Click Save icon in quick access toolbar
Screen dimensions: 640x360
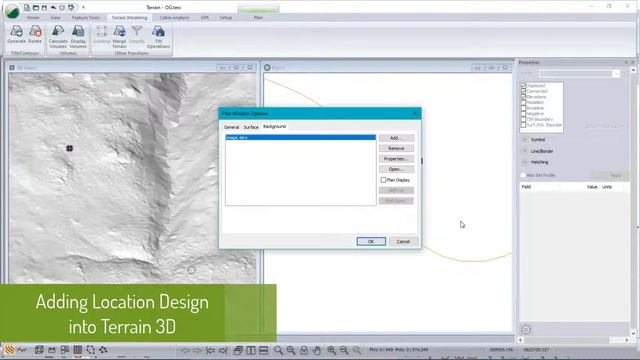click(x=44, y=7)
